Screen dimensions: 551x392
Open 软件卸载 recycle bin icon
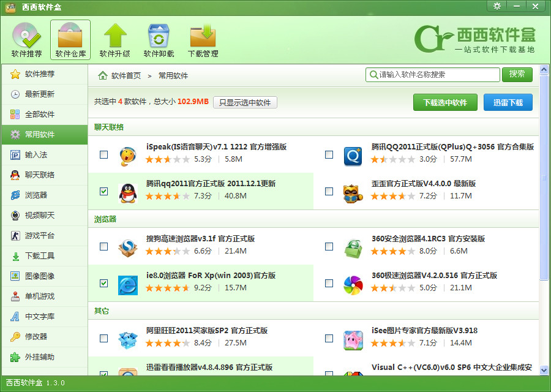coord(159,39)
